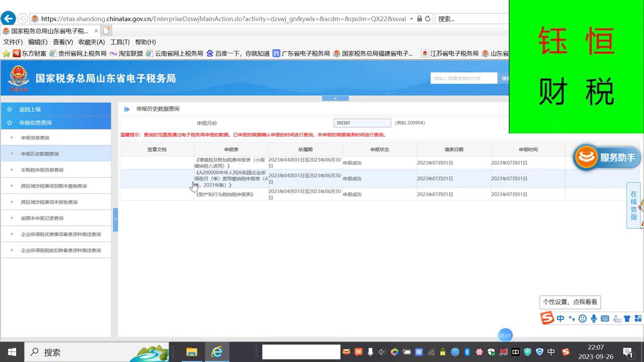Open the Sogou emoji panel
The height and width of the screenshot is (362, 644).
583,318
